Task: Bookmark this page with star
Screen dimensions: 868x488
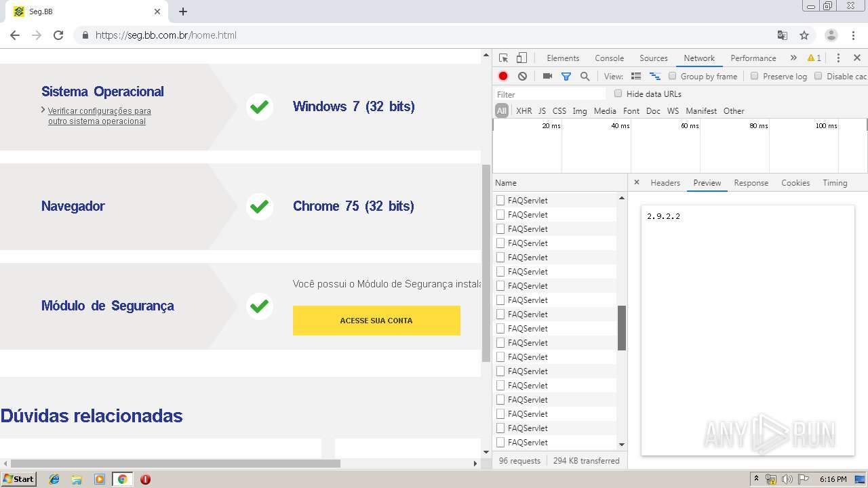Action: coord(804,35)
